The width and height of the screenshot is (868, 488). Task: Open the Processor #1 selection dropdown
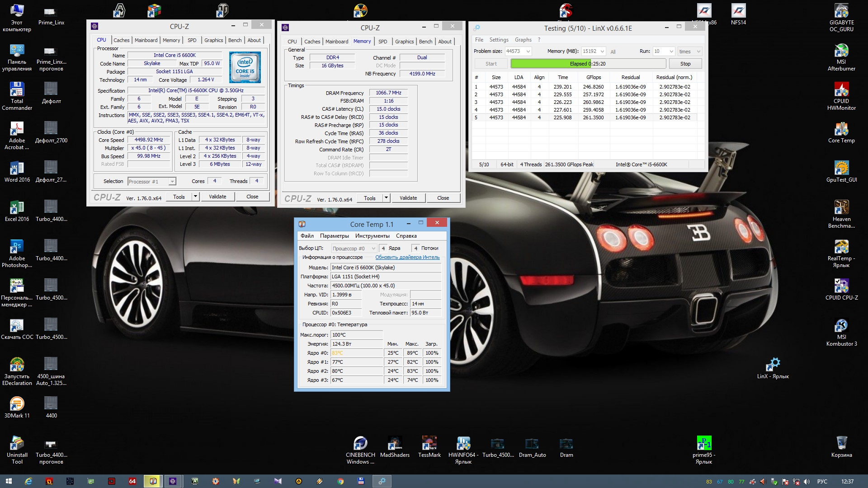tap(172, 182)
